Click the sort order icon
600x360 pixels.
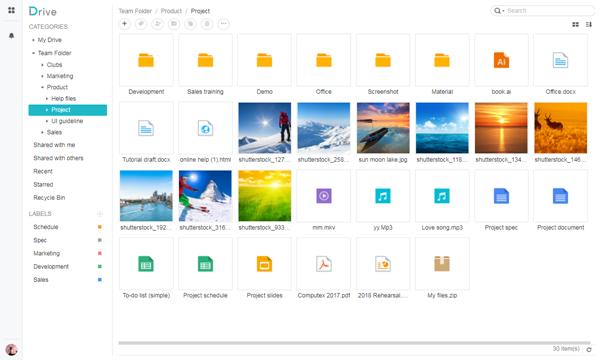589,24
